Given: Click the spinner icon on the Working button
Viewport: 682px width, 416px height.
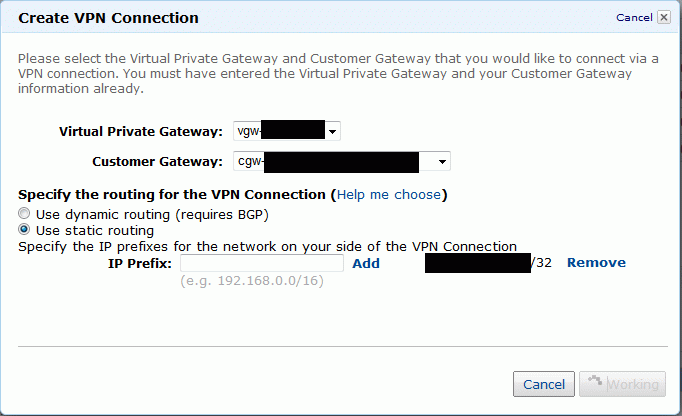Looking at the screenshot, I should point(595,381).
